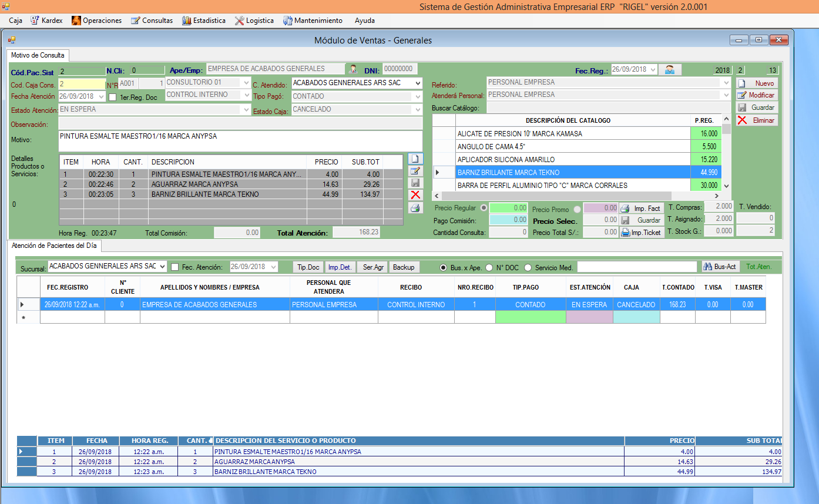Open the Sucursal dropdown
Screen dimensions: 819x504
point(162,267)
